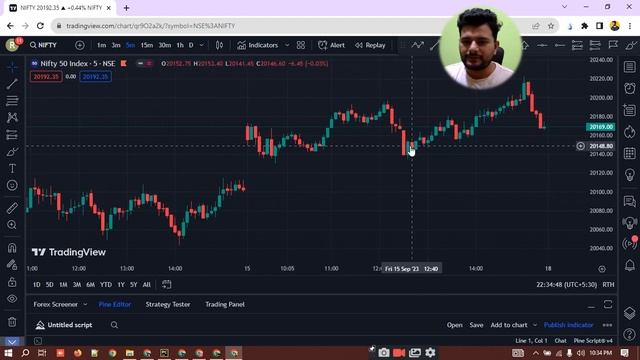
Task: Remove drawings using trash icon
Action: click(x=12, y=322)
